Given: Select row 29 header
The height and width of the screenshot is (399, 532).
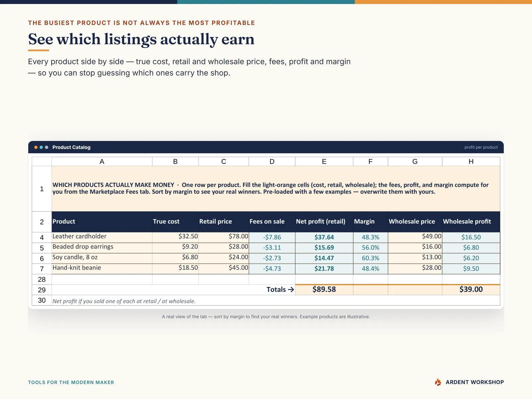Looking at the screenshot, I should (x=42, y=290).
